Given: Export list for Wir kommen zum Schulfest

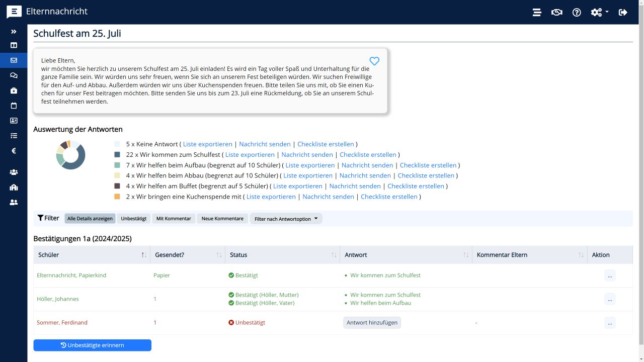Looking at the screenshot, I should point(250,155).
